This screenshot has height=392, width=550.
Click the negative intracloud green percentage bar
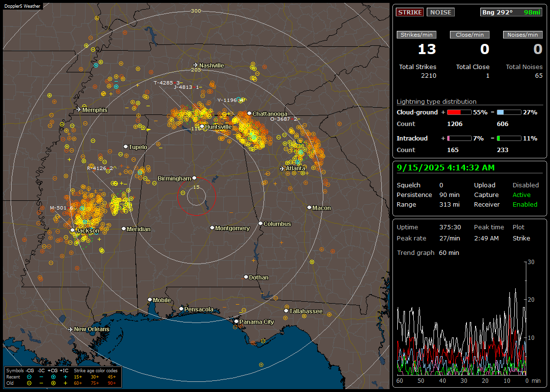[x=509, y=139]
